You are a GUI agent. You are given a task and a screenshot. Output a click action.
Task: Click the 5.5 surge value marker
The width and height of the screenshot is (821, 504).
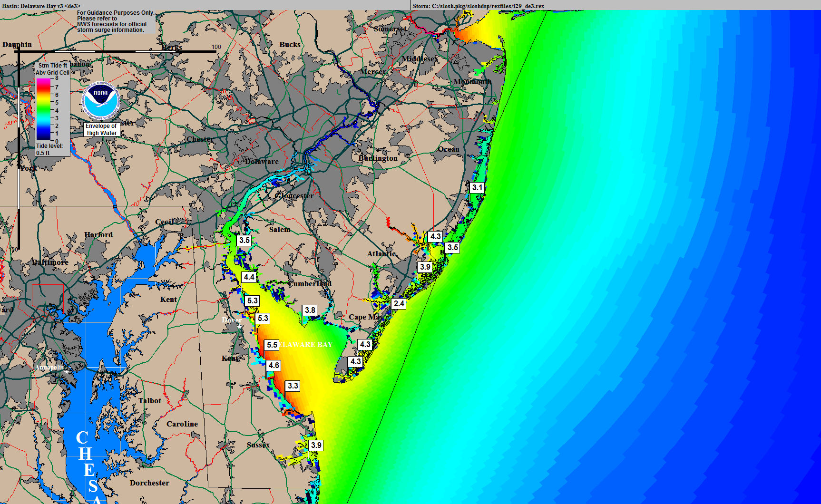pyautogui.click(x=272, y=345)
